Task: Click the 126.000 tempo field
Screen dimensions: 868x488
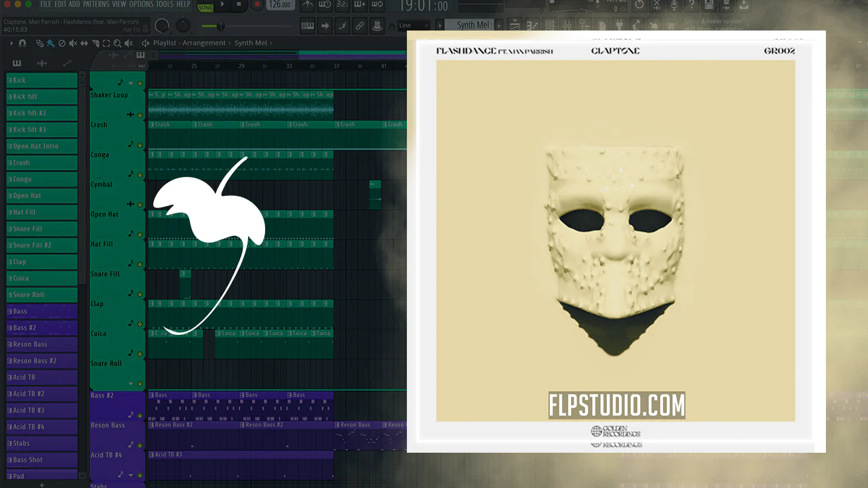Action: [x=279, y=5]
